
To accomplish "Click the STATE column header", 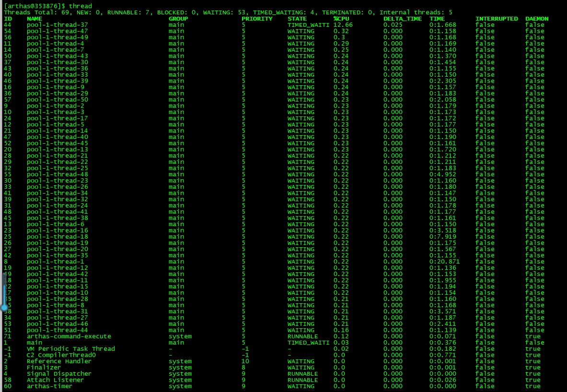I will (297, 19).
